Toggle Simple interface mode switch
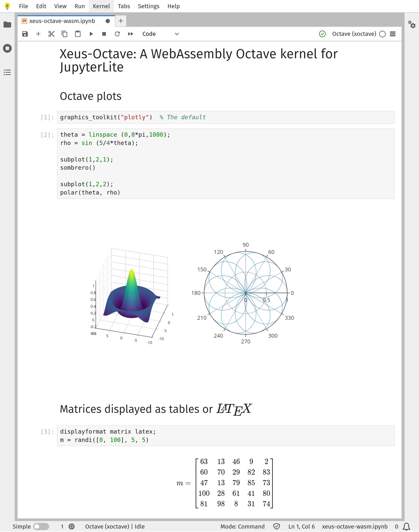The width and height of the screenshot is (419, 532). pyautogui.click(x=41, y=526)
